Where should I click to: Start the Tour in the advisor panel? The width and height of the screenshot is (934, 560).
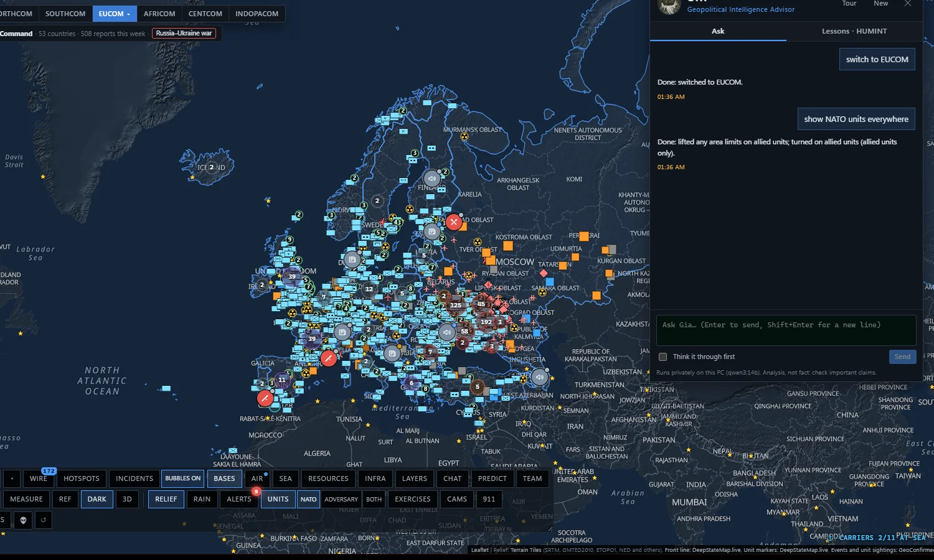click(849, 4)
